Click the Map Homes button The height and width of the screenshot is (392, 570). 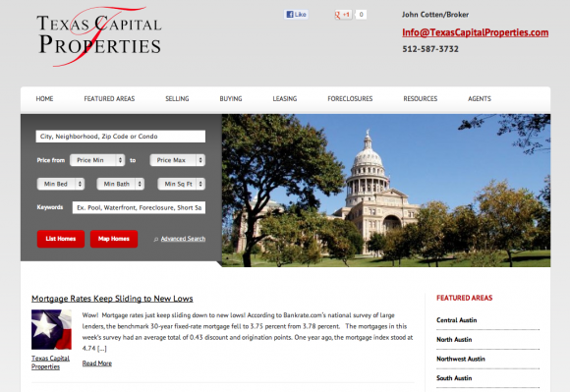coord(114,239)
